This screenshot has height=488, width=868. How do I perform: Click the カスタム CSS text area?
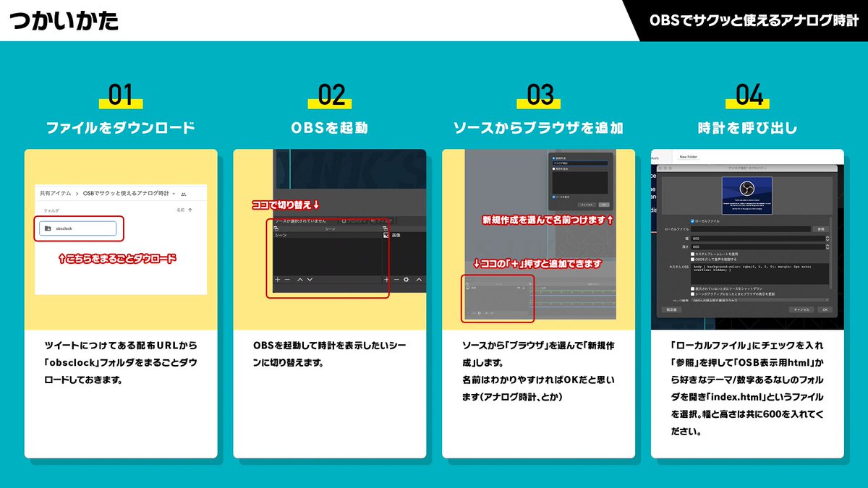[759, 274]
